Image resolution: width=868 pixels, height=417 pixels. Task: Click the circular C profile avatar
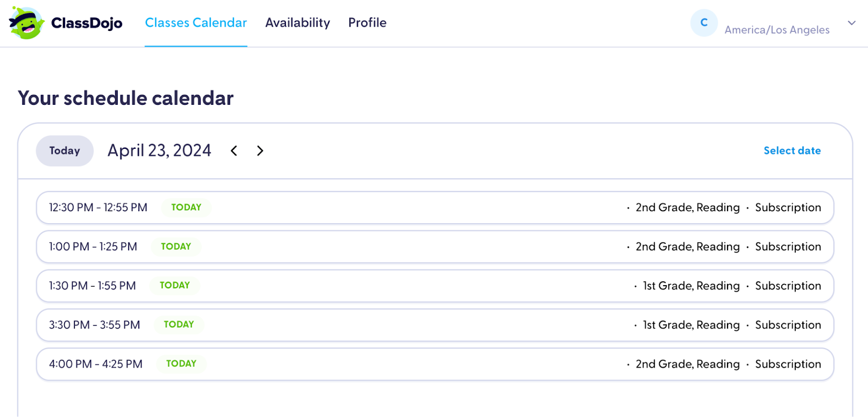pos(704,23)
